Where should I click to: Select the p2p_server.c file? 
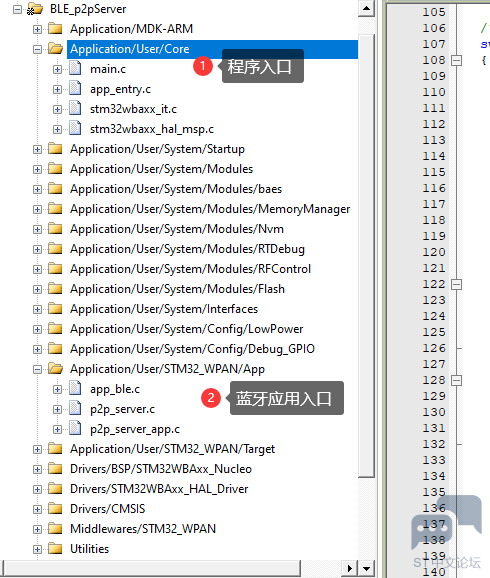coord(122,409)
